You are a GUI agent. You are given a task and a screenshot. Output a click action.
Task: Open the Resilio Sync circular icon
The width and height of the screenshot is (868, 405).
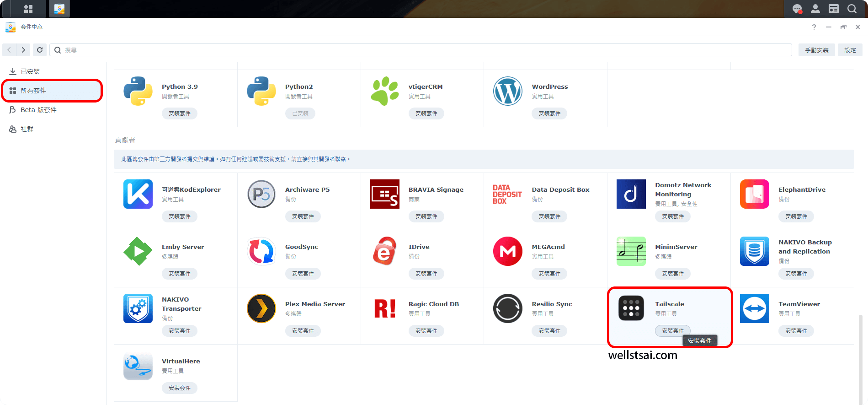tap(508, 308)
